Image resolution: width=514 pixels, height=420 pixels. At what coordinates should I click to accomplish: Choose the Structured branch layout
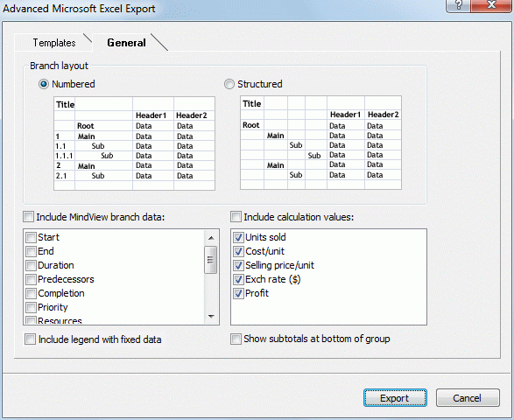click(x=229, y=84)
